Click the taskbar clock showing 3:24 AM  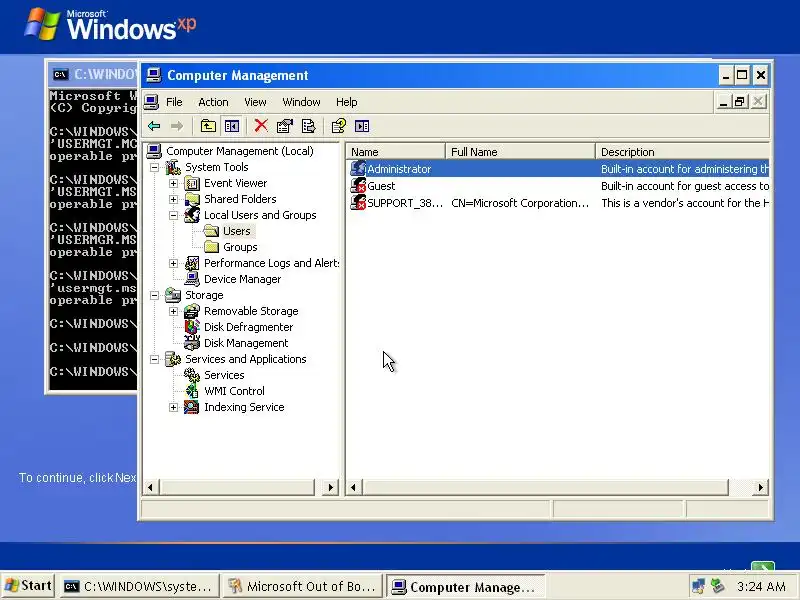pos(761,587)
